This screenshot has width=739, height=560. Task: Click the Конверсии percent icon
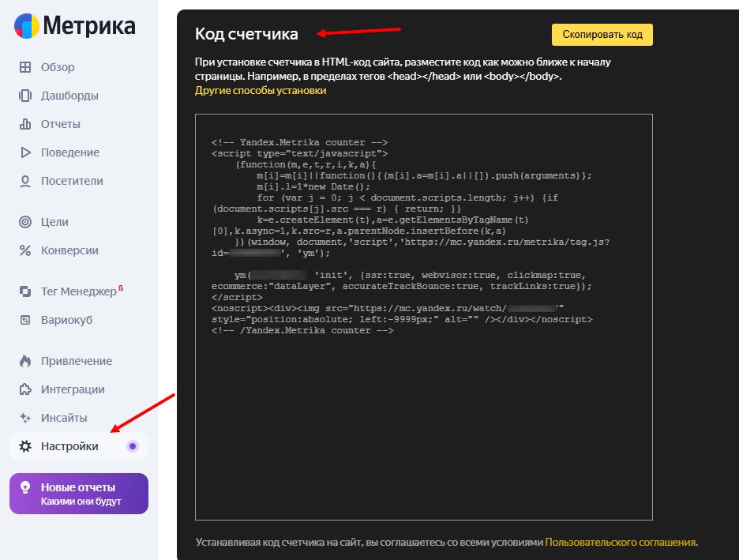click(25, 250)
